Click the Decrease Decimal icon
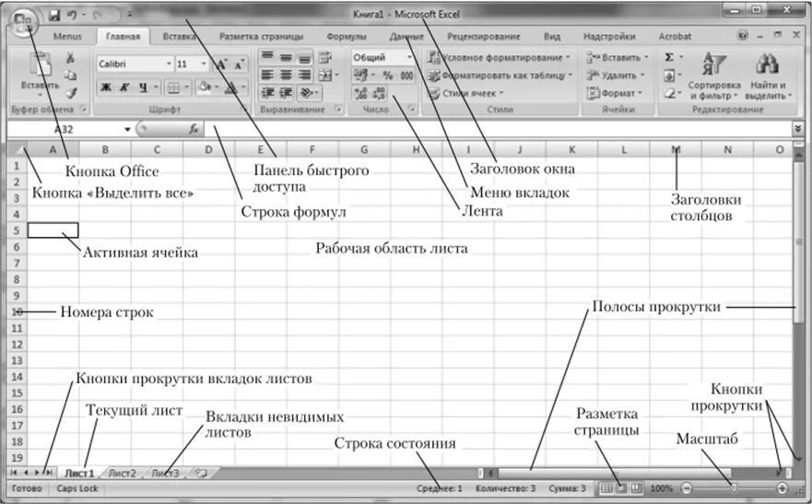The height and width of the screenshot is (504, 812). pyautogui.click(x=379, y=93)
